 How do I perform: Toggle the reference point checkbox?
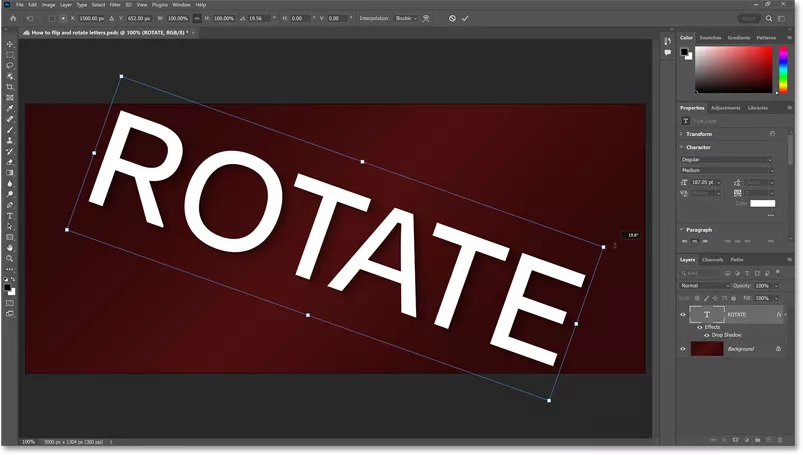pyautogui.click(x=52, y=18)
